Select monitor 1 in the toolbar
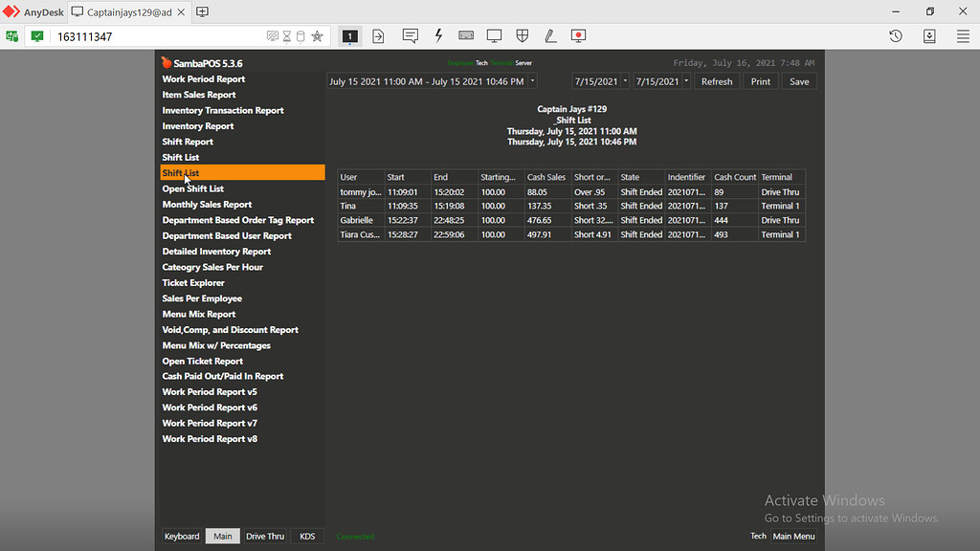This screenshot has height=551, width=980. 350,35
